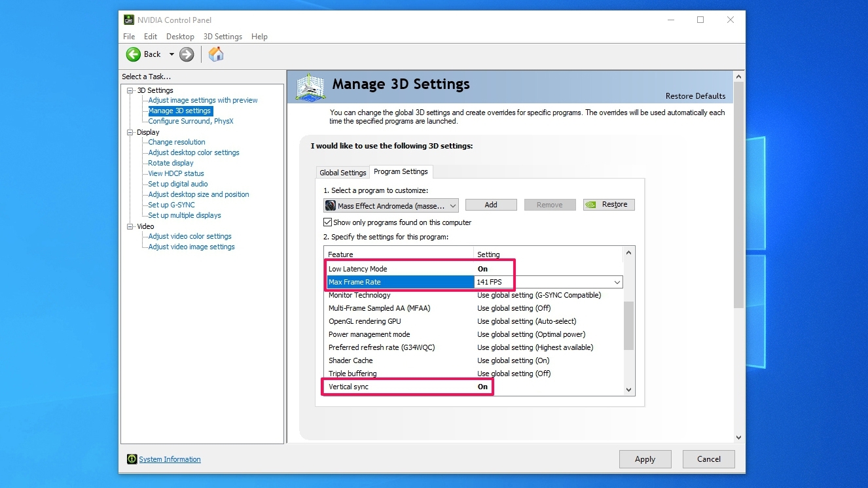
Task: Click settings list scroll down arrow
Action: tap(629, 389)
